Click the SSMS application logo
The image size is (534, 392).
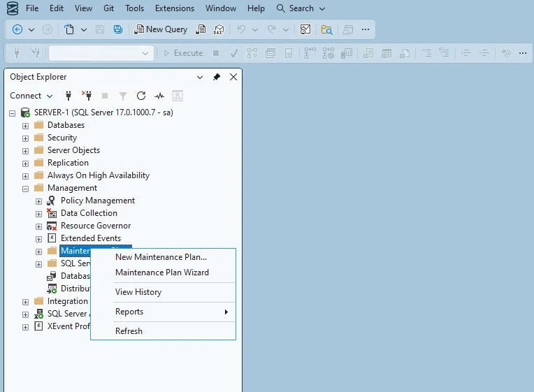pos(13,8)
